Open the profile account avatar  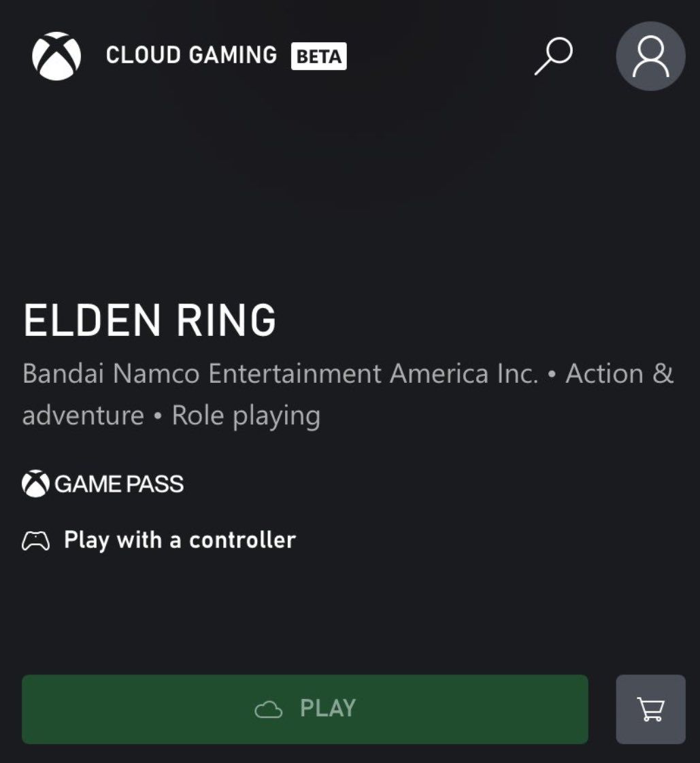coord(650,56)
